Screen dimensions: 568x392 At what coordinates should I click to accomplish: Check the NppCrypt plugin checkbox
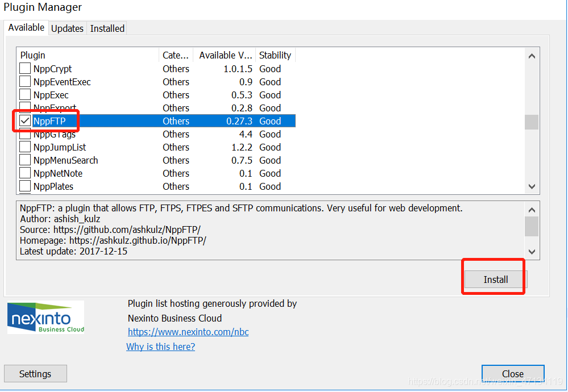coord(25,68)
